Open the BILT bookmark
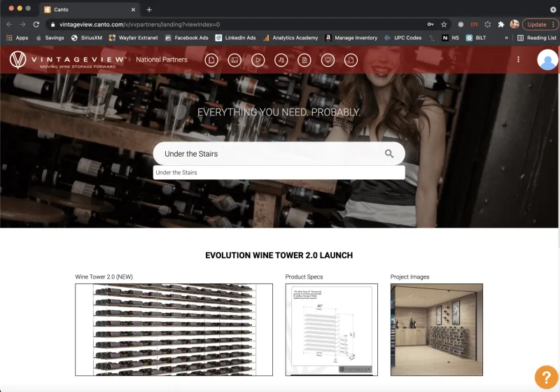 coord(476,38)
